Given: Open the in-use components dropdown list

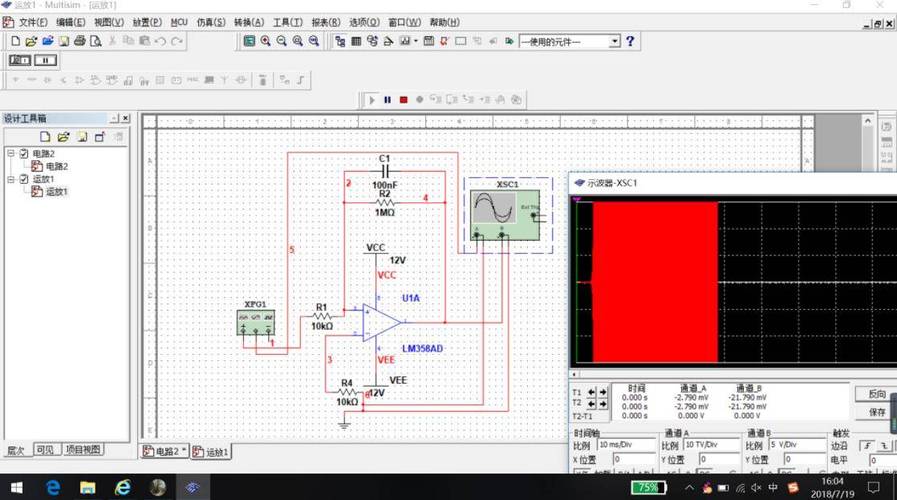Looking at the screenshot, I should tap(614, 41).
